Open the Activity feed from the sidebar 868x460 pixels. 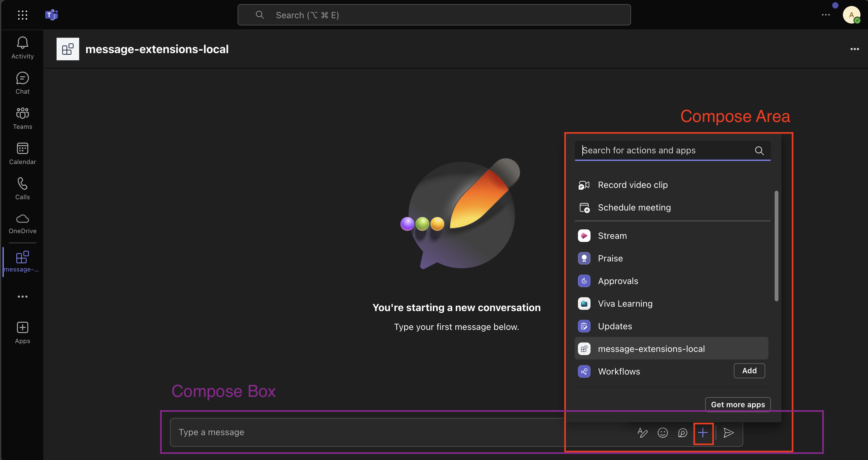click(x=22, y=47)
